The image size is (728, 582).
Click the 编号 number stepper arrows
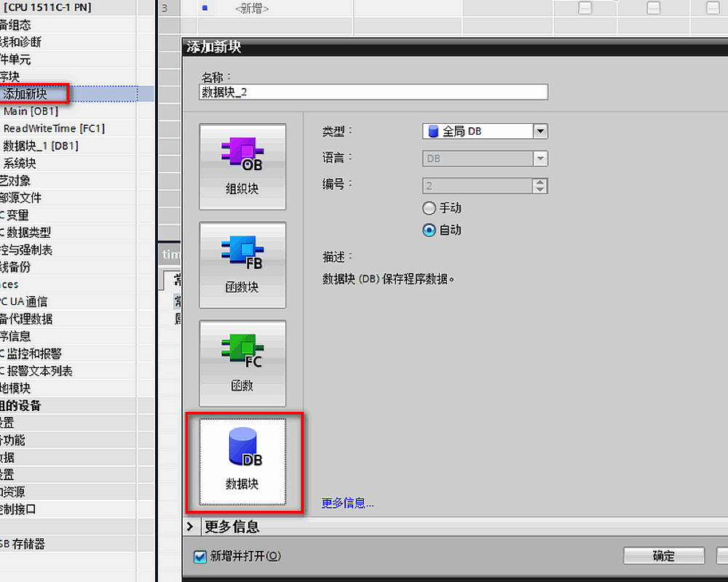(x=540, y=186)
